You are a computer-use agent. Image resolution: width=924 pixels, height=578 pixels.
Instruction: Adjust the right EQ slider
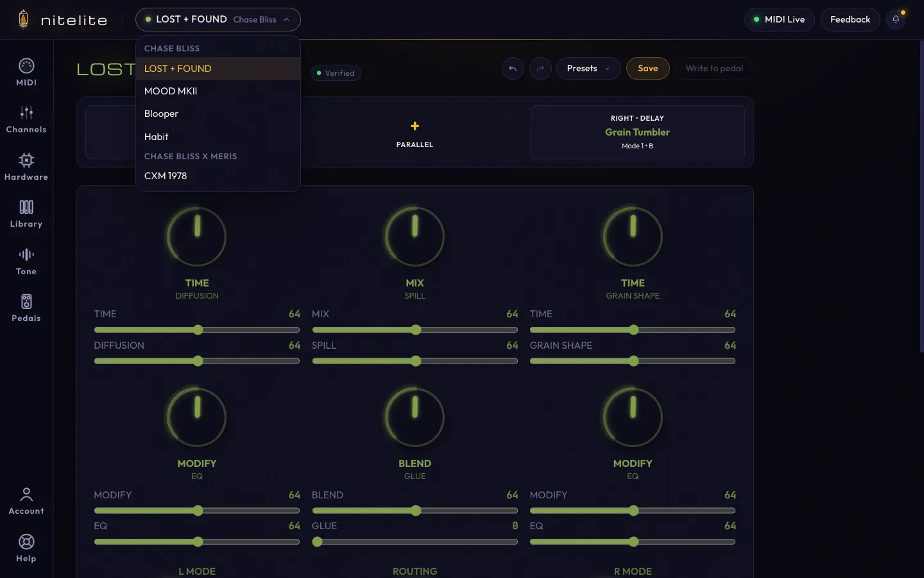point(633,542)
